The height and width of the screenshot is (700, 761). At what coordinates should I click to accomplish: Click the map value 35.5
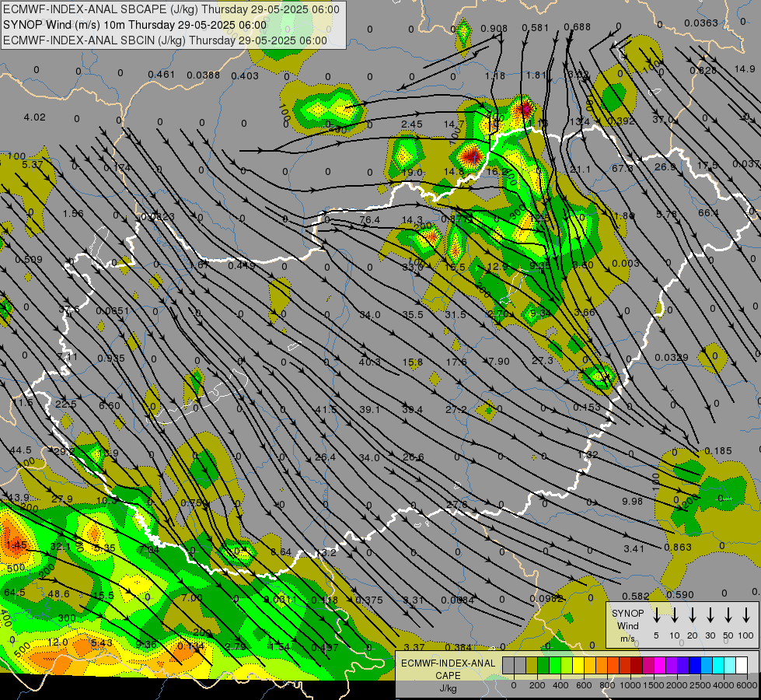(412, 315)
